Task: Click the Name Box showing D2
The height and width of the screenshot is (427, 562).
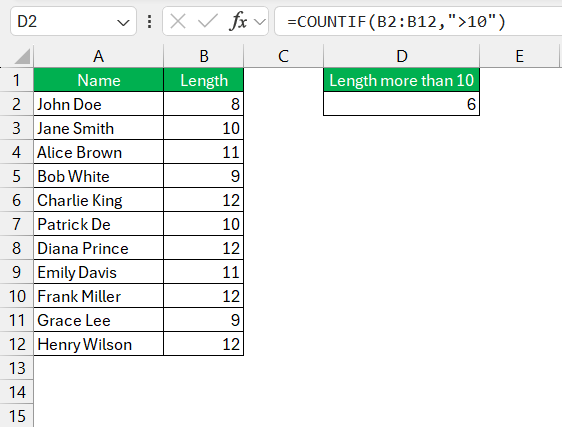Action: click(73, 21)
